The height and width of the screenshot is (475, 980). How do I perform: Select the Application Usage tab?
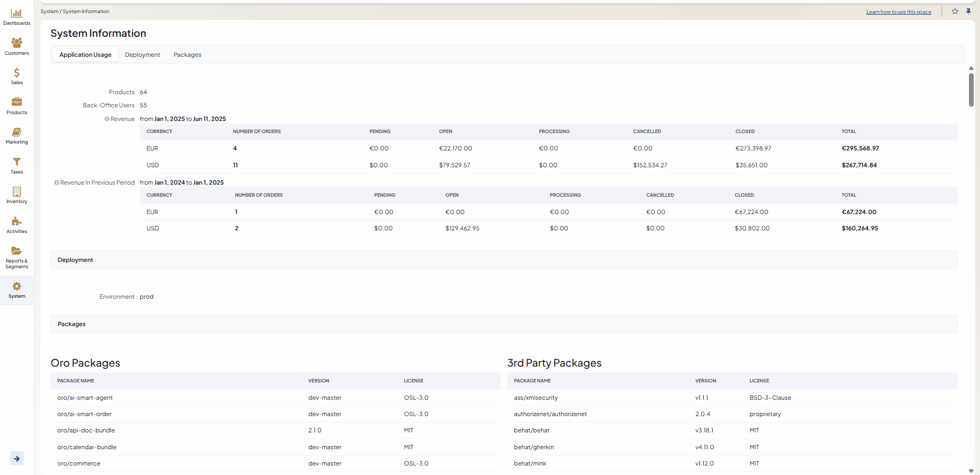[x=85, y=55]
